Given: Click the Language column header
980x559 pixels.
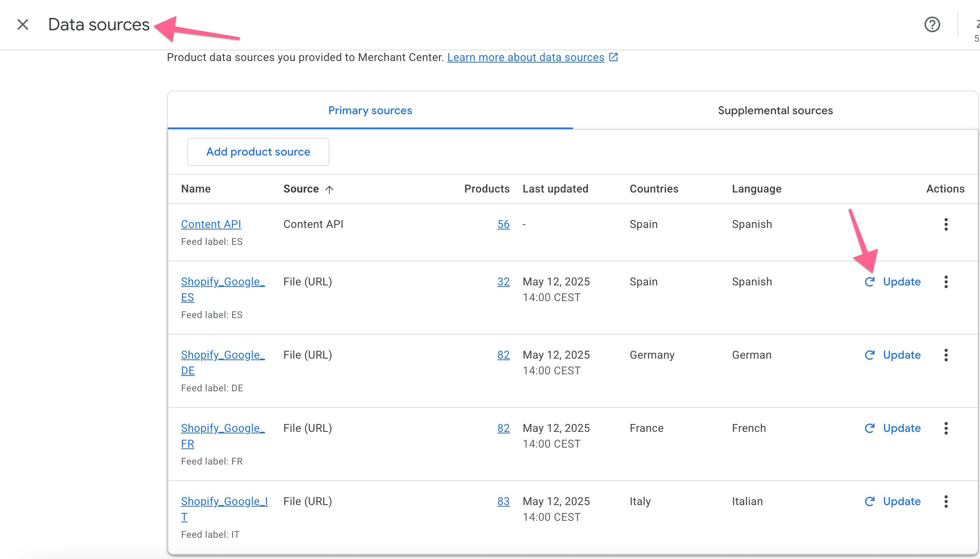Looking at the screenshot, I should (756, 189).
